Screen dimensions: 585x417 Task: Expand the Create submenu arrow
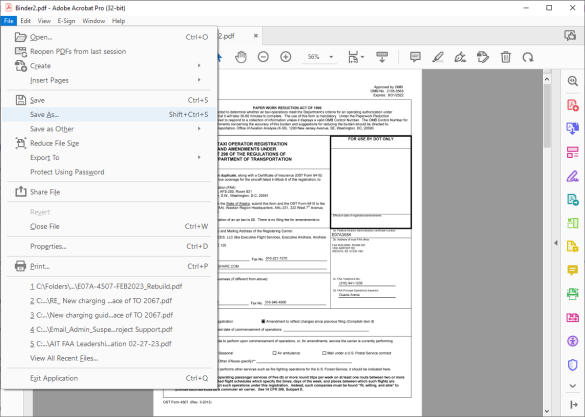point(199,66)
